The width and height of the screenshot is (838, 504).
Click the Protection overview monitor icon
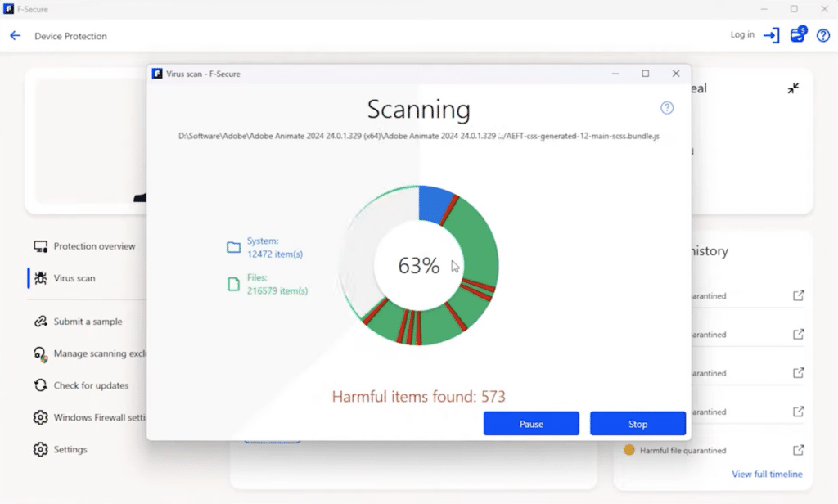[x=42, y=245]
